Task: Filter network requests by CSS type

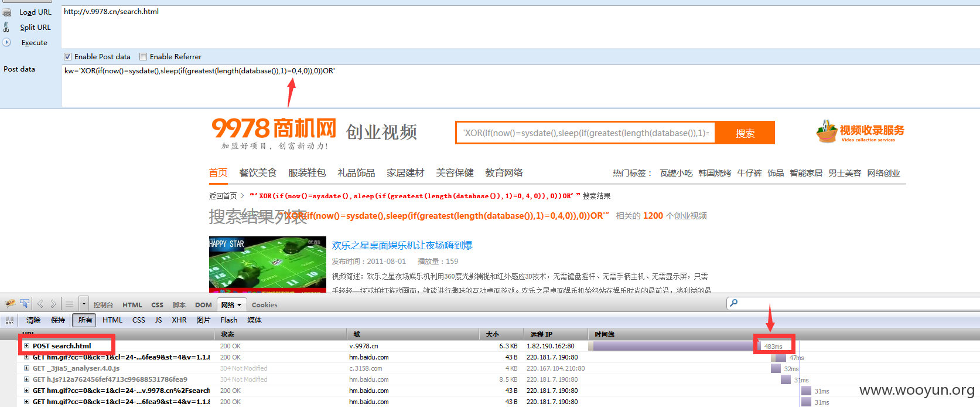Action: (139, 320)
